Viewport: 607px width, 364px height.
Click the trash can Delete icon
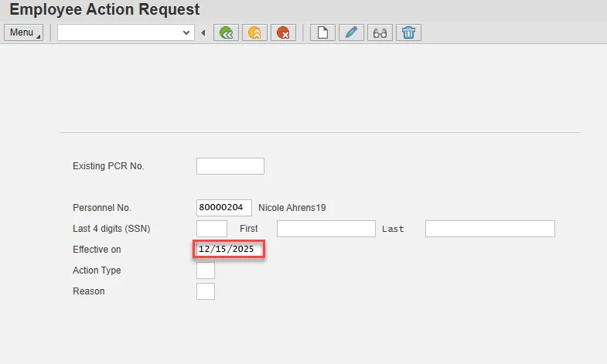[x=408, y=32]
